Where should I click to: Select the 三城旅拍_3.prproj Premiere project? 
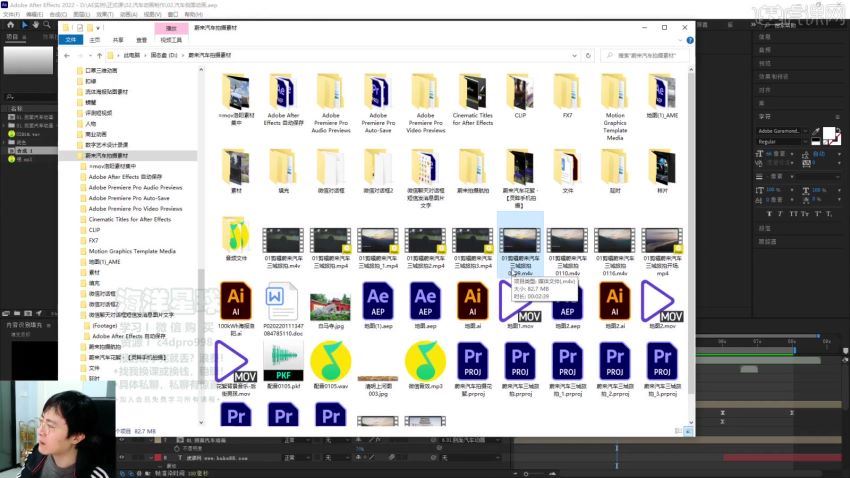pyautogui.click(x=662, y=361)
